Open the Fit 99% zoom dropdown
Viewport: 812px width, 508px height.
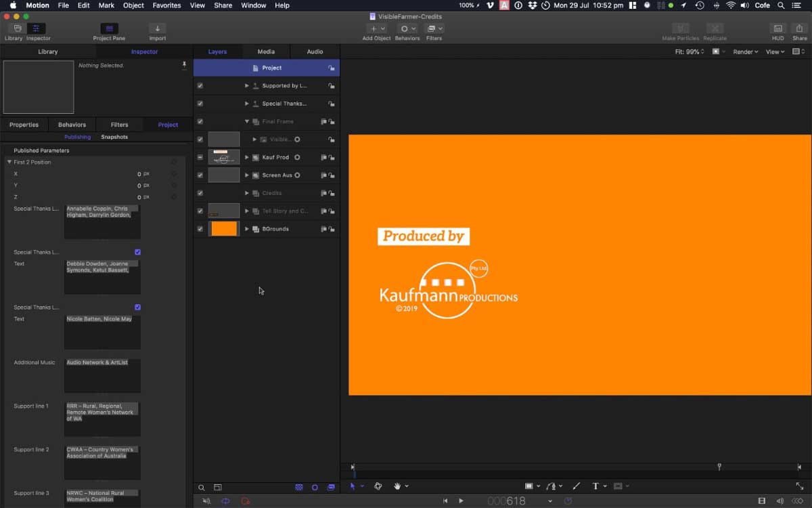[x=690, y=51]
